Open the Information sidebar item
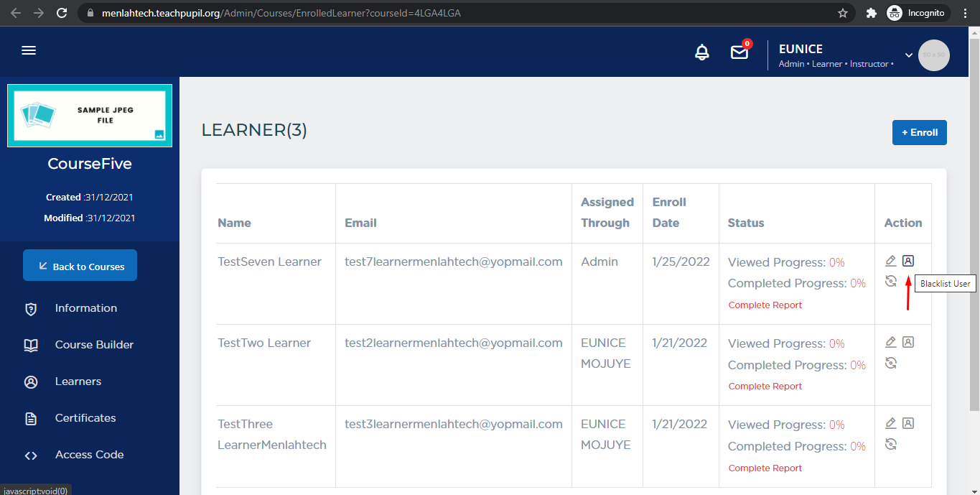The height and width of the screenshot is (495, 980). (x=85, y=308)
